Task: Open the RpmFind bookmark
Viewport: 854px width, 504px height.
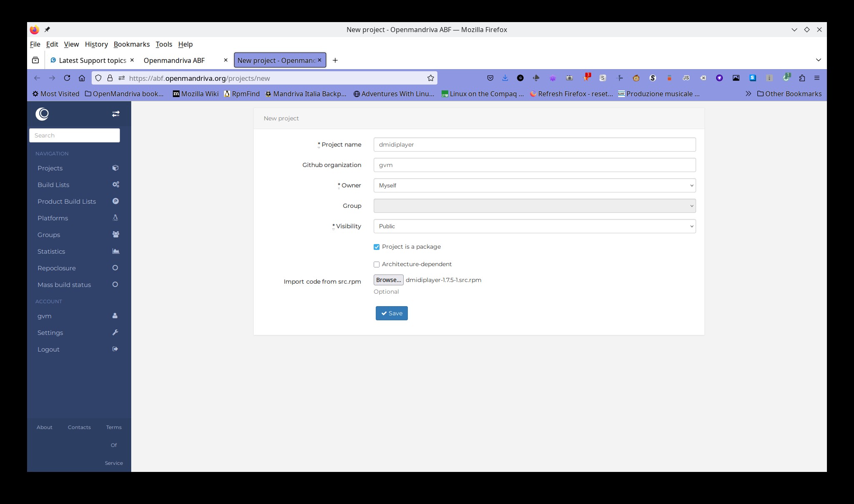Action: click(242, 94)
